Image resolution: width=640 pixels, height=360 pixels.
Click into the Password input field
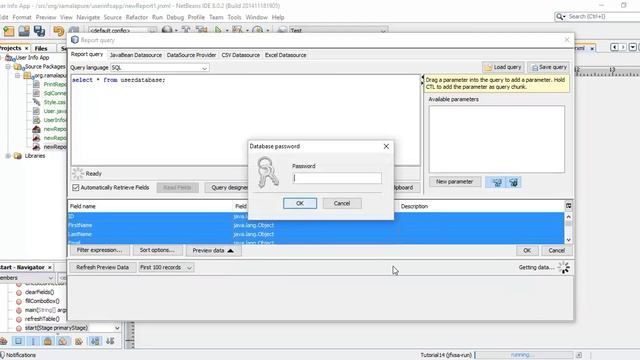337,178
